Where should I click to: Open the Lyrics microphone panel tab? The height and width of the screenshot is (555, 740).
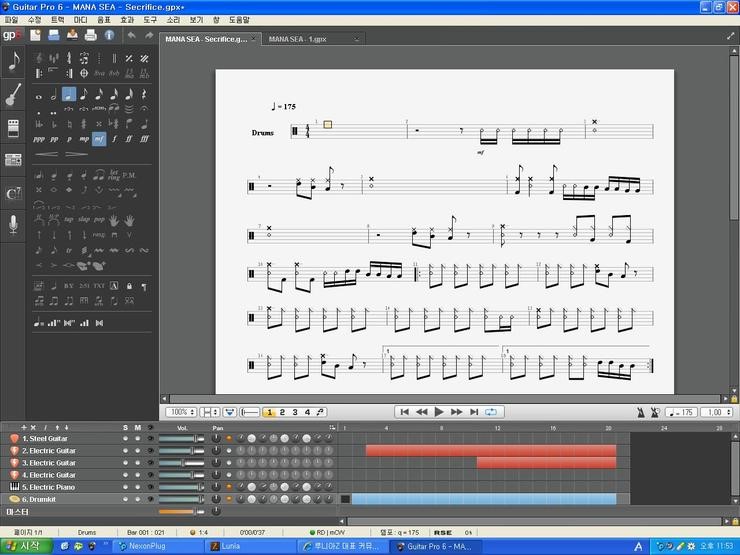coord(13,225)
